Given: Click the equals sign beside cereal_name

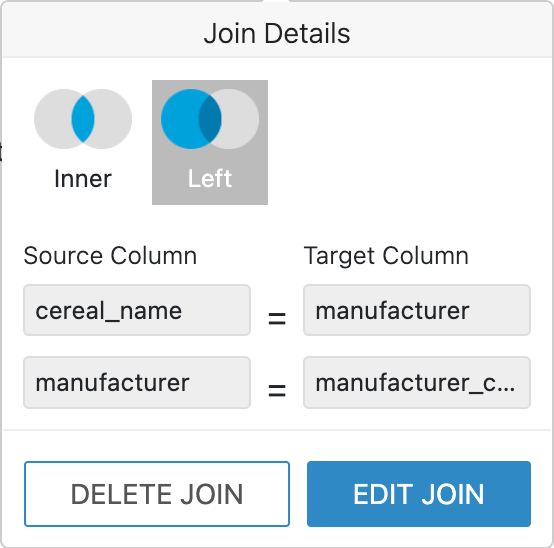Looking at the screenshot, I should 277,318.
